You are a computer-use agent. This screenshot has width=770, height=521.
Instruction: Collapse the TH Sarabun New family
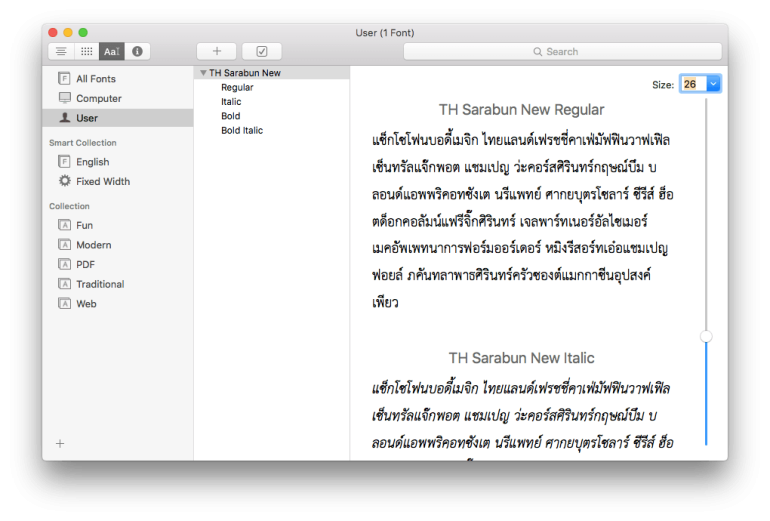coord(203,73)
